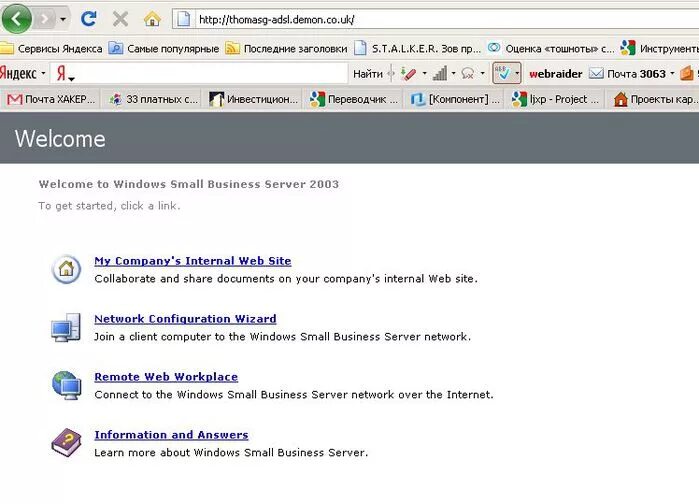The height and width of the screenshot is (504, 699).
Task: Switch to the ljxp - Project ... tab
Action: [x=556, y=99]
